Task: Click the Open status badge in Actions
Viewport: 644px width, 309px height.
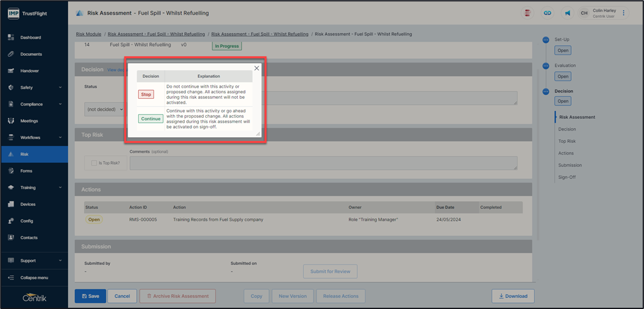Action: point(94,219)
